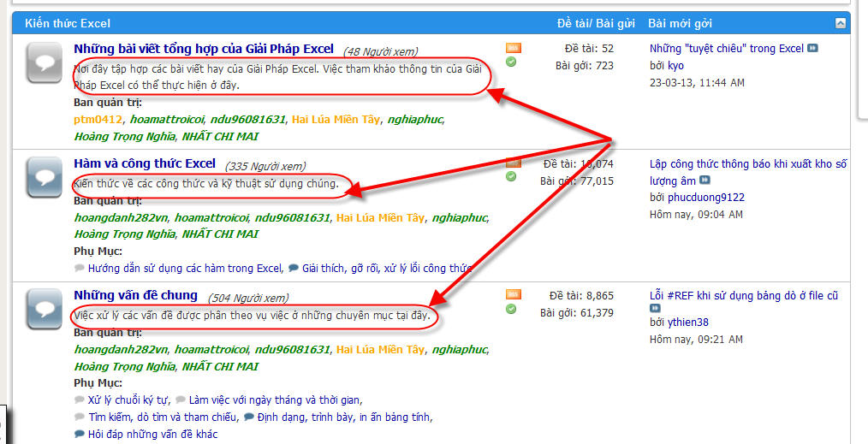Click subforum icon before Xử lý chuỗi ký tự
Screen dimensions: 868x444
79,400
